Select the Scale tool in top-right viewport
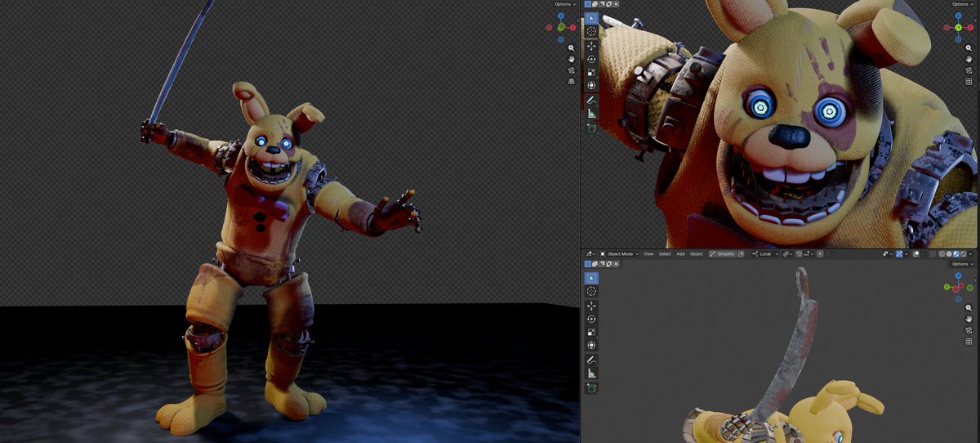 pyautogui.click(x=591, y=72)
